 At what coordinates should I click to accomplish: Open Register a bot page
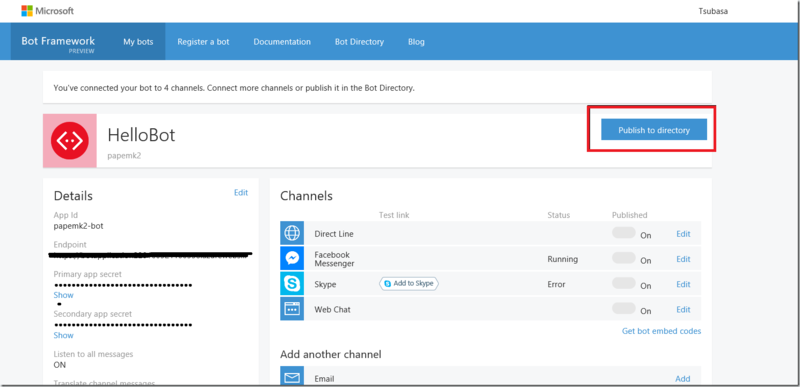click(x=203, y=42)
